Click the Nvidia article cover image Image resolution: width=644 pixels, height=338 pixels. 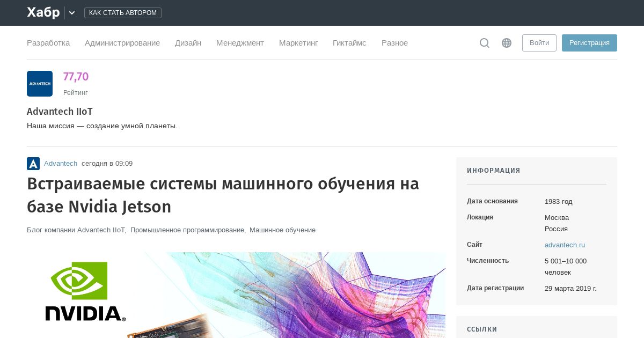pos(236,295)
